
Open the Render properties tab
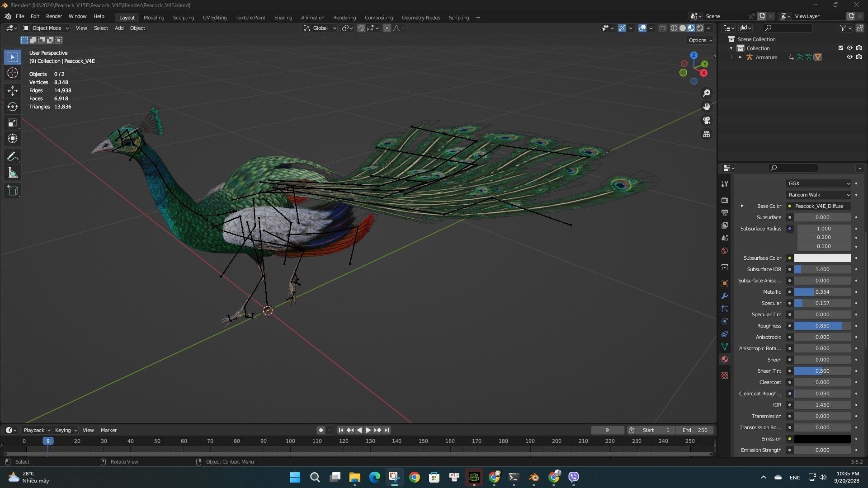tap(725, 200)
